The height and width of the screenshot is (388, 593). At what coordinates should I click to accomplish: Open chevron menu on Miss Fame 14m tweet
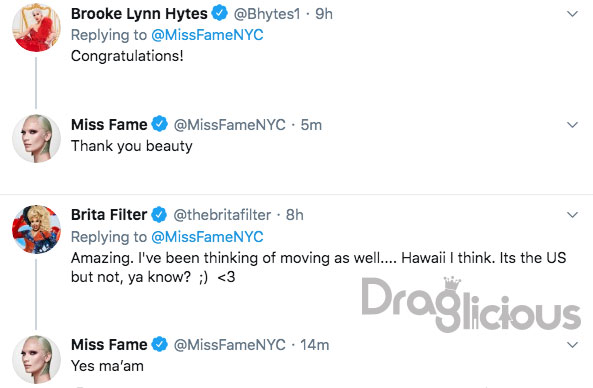tap(573, 345)
